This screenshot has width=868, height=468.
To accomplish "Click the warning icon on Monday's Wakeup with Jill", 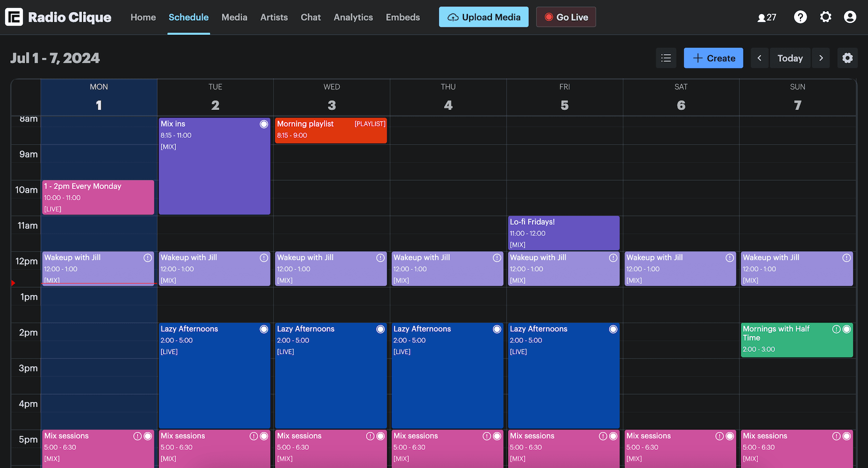I will 148,258.
